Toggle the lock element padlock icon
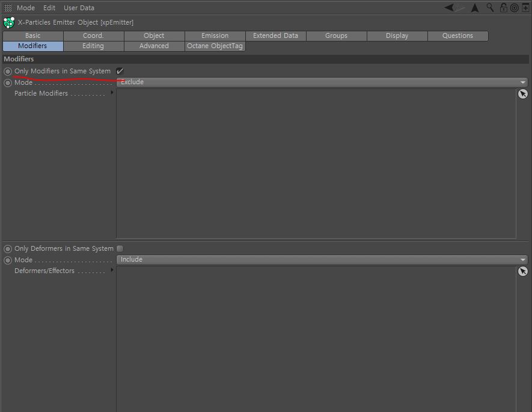The height and width of the screenshot is (412, 532). 504,7
